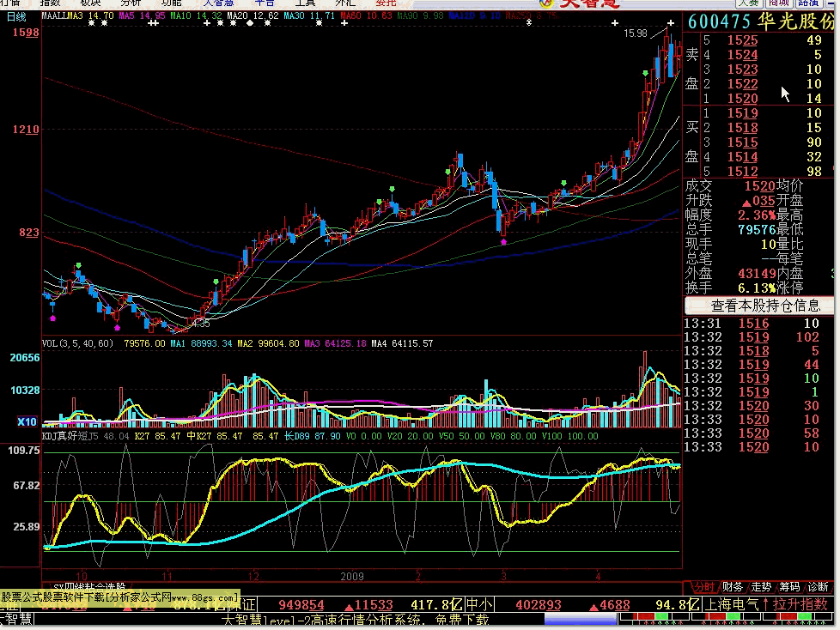Switch to the 诊断 tab
Screen dimensions: 840x630
pyautogui.click(x=818, y=587)
